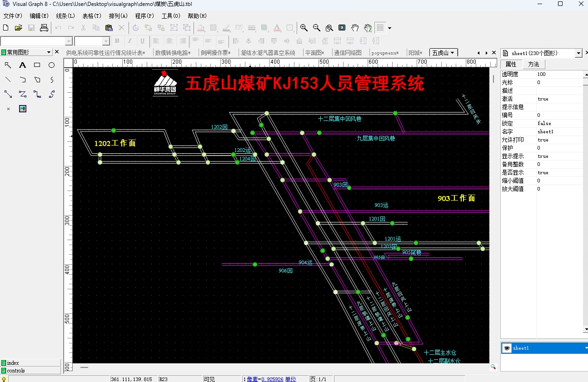Open the controls shape library

pos(30,370)
